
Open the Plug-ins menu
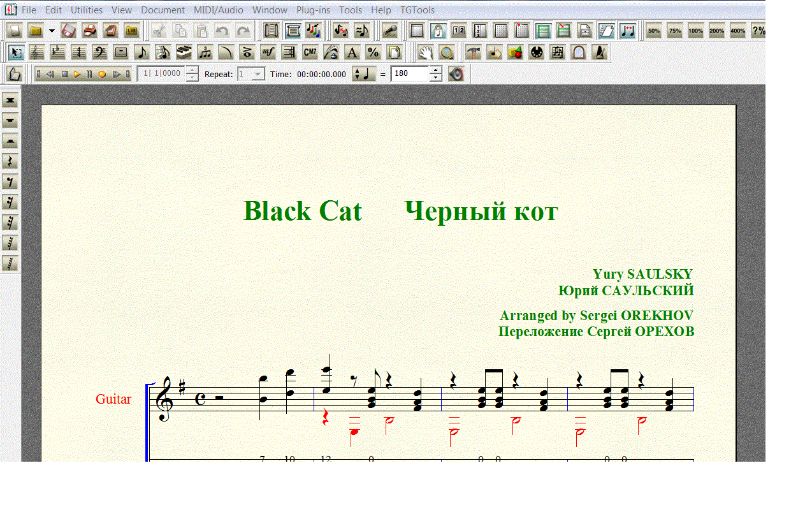pyautogui.click(x=313, y=10)
